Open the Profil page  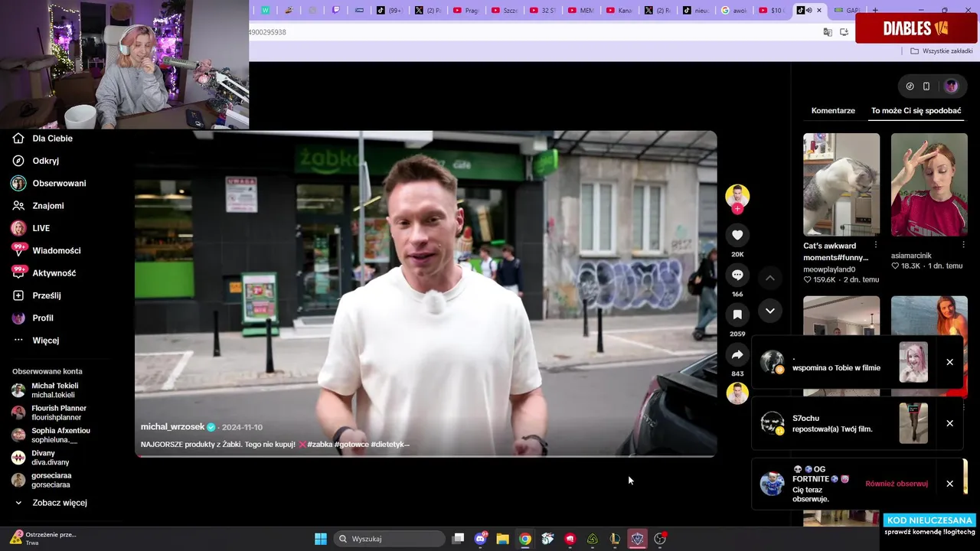[x=33, y=318]
